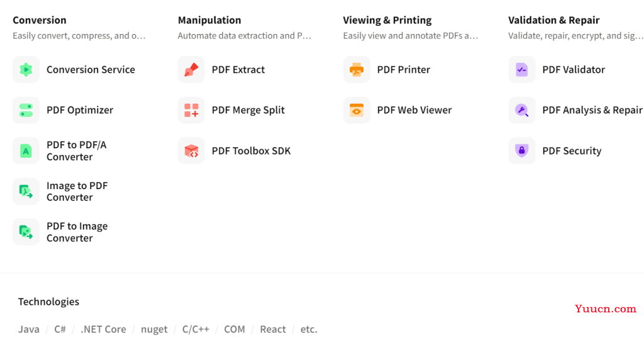Select the PDF Merge Split grid icon
644x343 pixels.
[191, 110]
